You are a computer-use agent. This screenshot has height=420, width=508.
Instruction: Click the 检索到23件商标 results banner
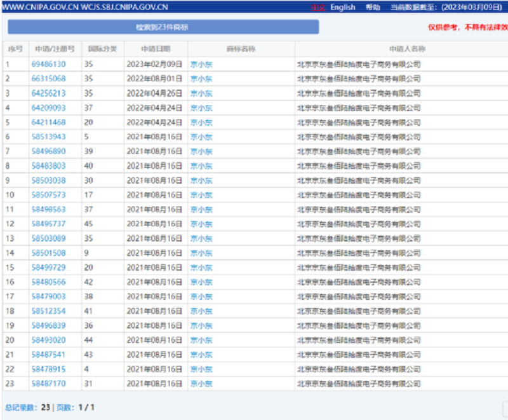pos(163,27)
